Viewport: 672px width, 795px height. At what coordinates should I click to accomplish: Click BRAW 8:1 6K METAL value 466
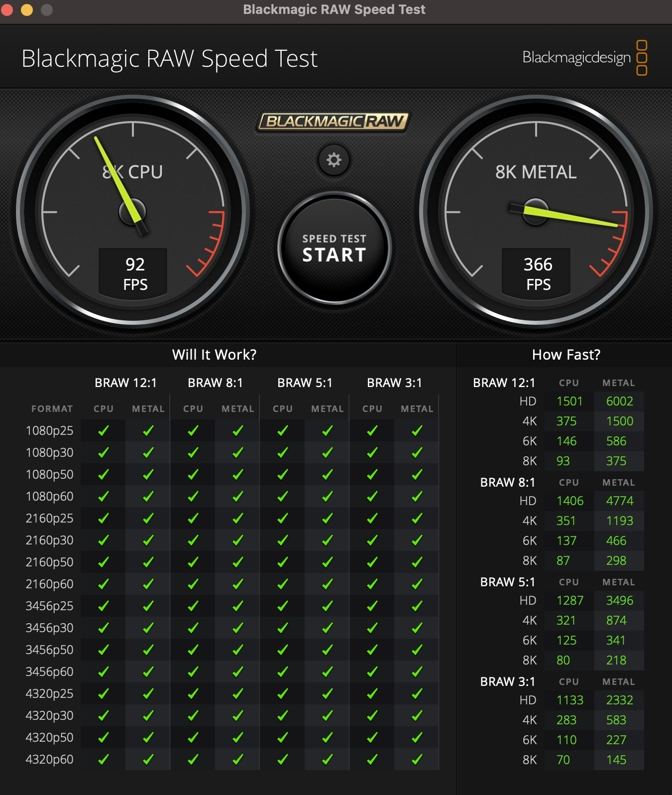[616, 541]
